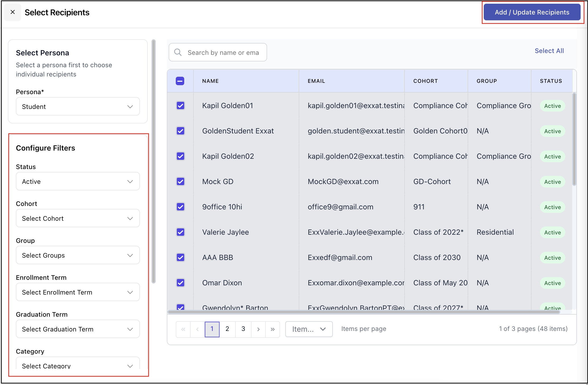Switch to page 3
588x385 pixels.
[x=243, y=329]
